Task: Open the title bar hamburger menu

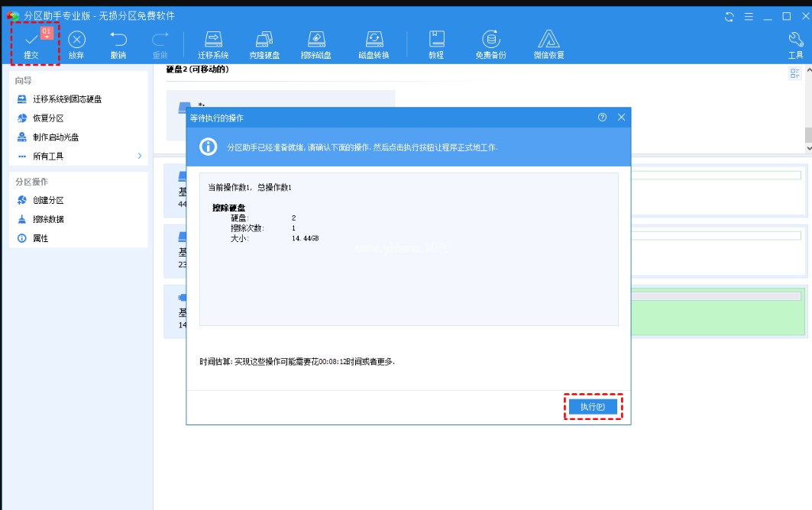Action: pyautogui.click(x=748, y=16)
